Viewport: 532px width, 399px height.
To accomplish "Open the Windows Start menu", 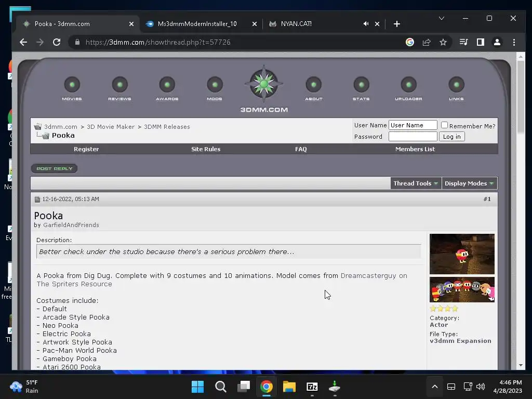I will (x=197, y=387).
